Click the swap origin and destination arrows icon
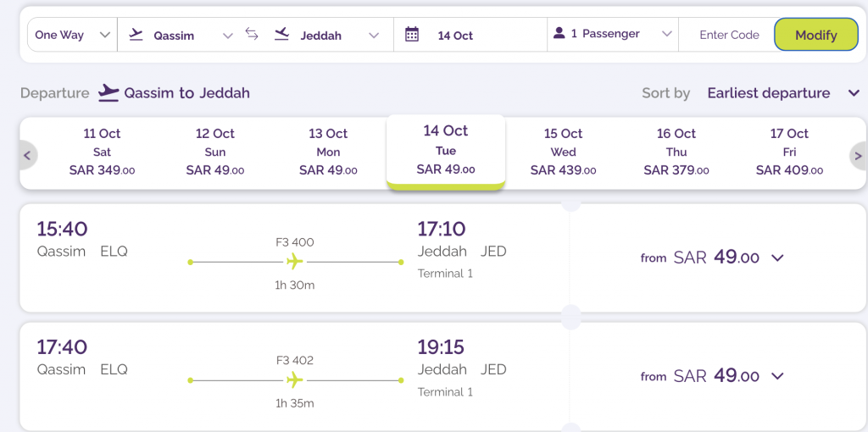Image resolution: width=868 pixels, height=432 pixels. (x=252, y=34)
